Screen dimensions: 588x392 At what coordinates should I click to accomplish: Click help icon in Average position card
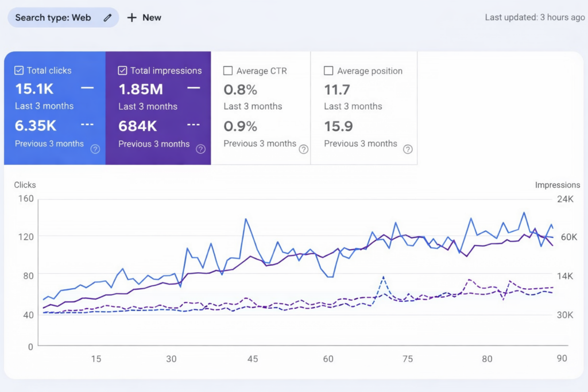point(408,149)
